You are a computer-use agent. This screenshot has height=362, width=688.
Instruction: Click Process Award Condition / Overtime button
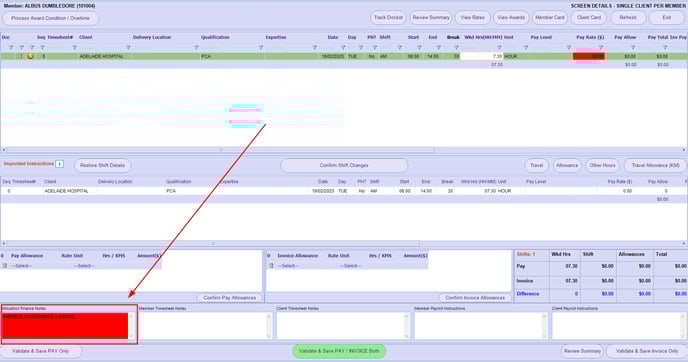(x=50, y=18)
